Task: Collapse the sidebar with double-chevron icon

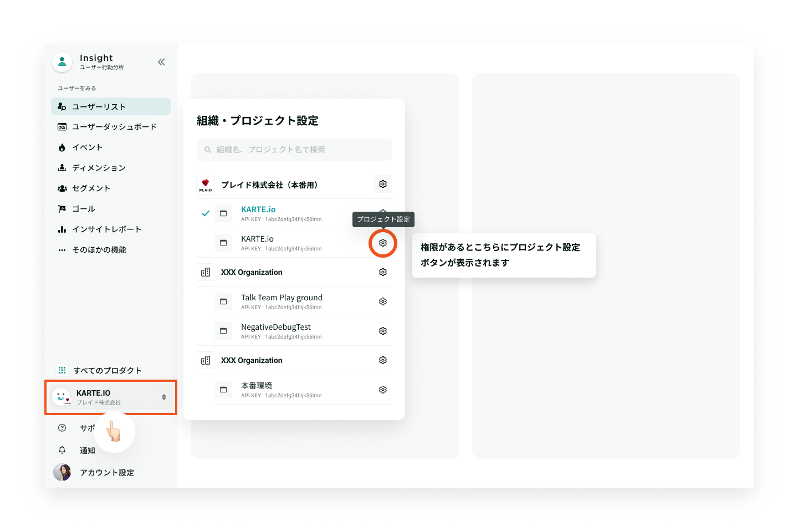Action: (161, 62)
